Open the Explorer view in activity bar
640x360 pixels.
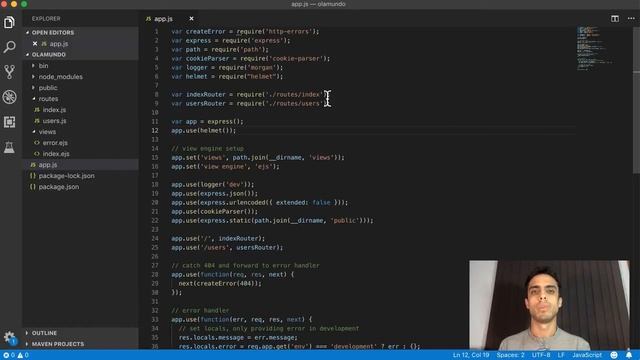click(x=9, y=22)
